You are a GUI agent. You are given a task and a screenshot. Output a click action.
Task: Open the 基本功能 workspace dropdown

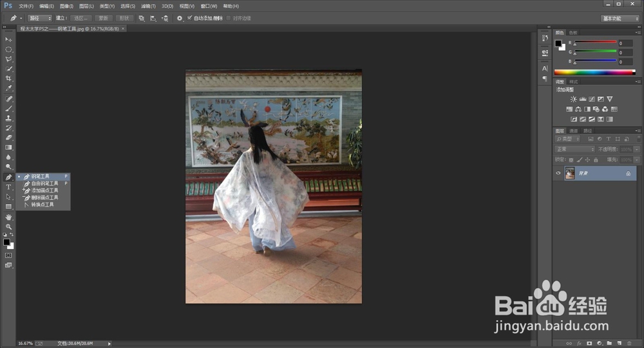click(x=620, y=19)
